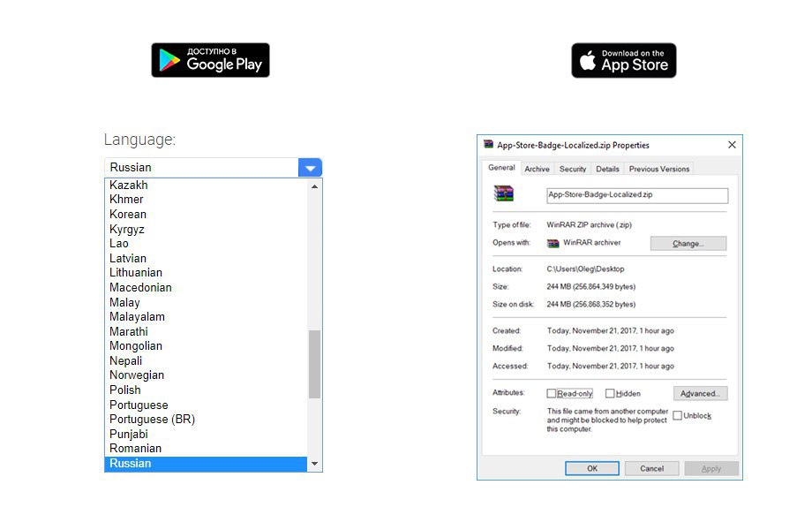Select Marathi in the language list
812x530 pixels.
[206, 331]
